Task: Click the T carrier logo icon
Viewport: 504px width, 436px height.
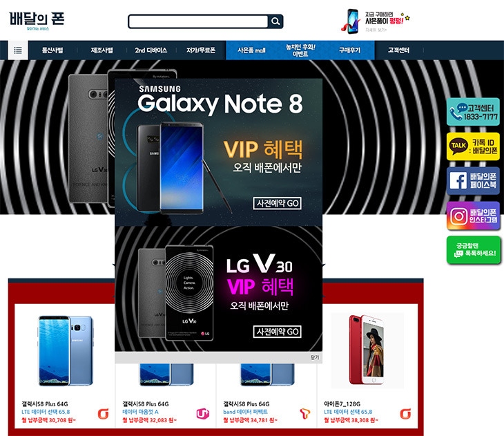Action: [304, 413]
